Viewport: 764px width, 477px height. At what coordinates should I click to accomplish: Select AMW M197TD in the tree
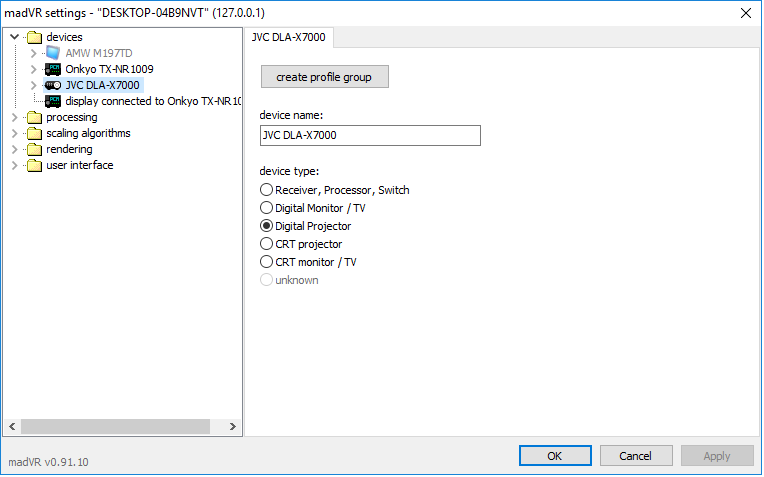tap(99, 53)
